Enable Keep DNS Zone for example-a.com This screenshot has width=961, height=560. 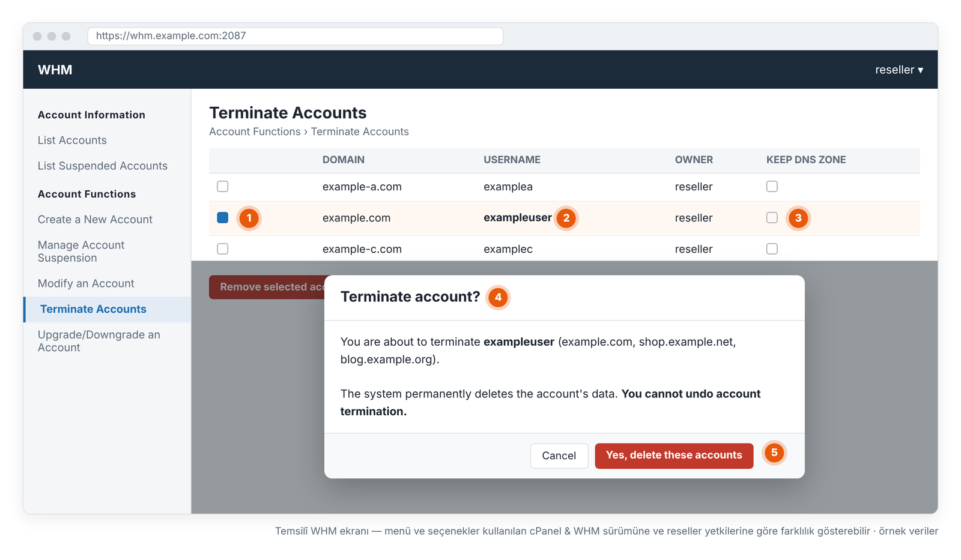[x=772, y=187]
